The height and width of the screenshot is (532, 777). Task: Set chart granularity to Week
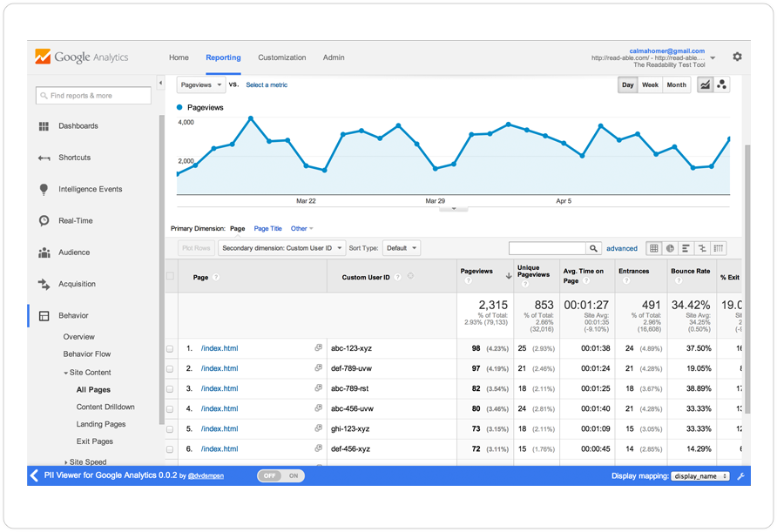pyautogui.click(x=650, y=84)
